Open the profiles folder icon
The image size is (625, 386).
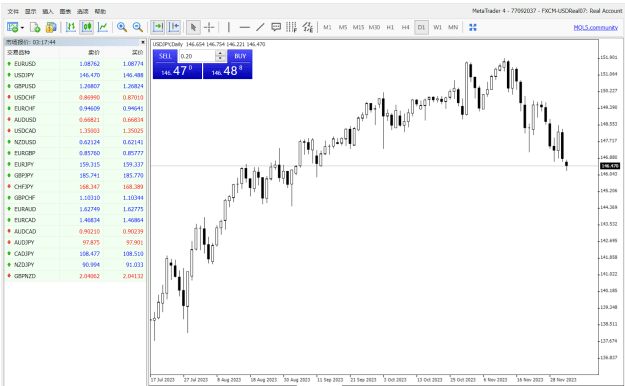point(51,27)
